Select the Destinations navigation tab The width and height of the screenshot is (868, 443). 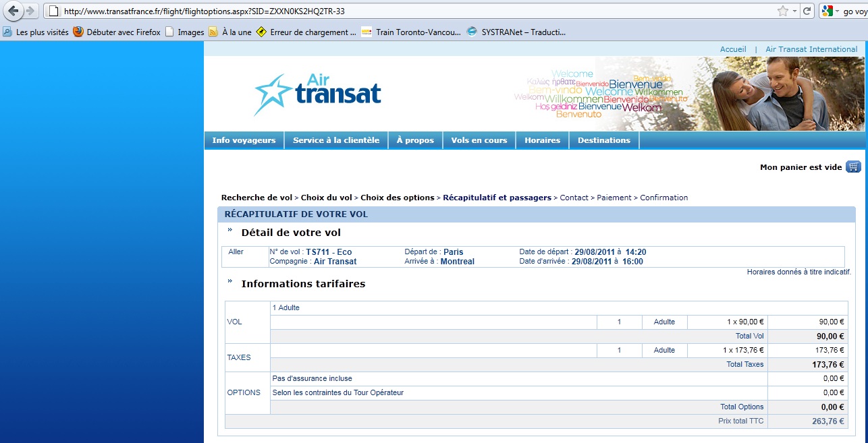[603, 140]
